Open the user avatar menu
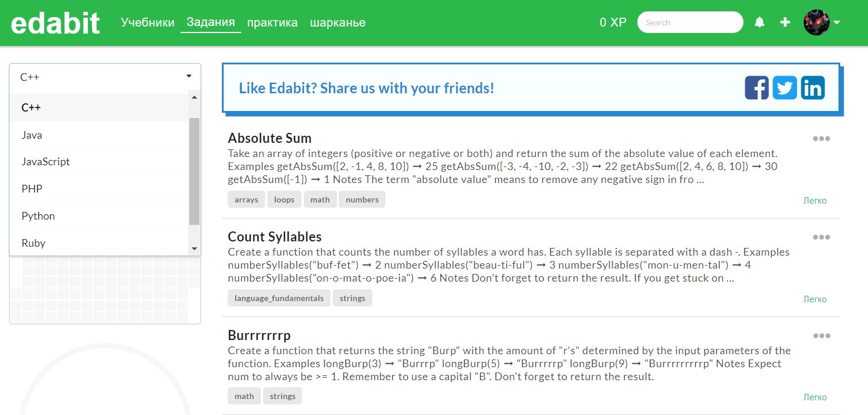The image size is (868, 415). pyautogui.click(x=821, y=22)
